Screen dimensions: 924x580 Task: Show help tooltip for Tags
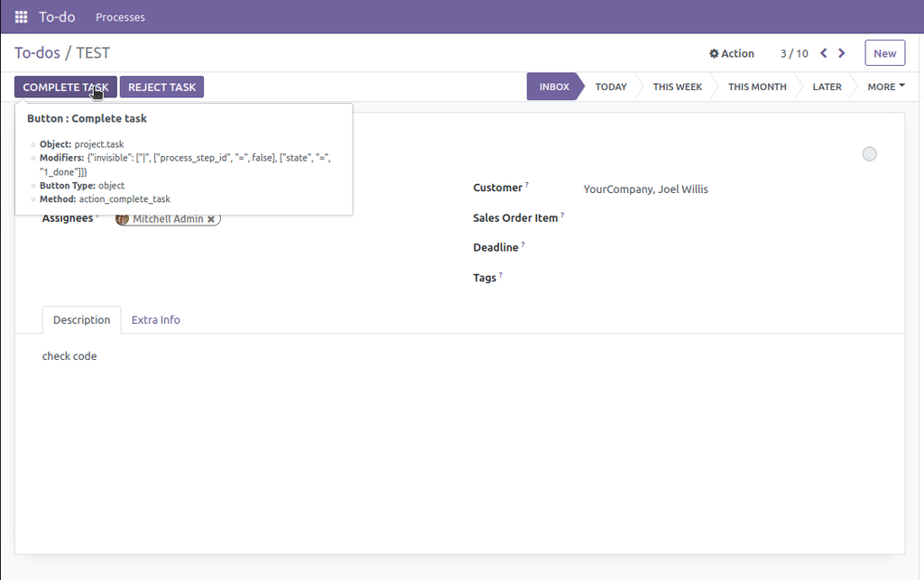tap(500, 274)
